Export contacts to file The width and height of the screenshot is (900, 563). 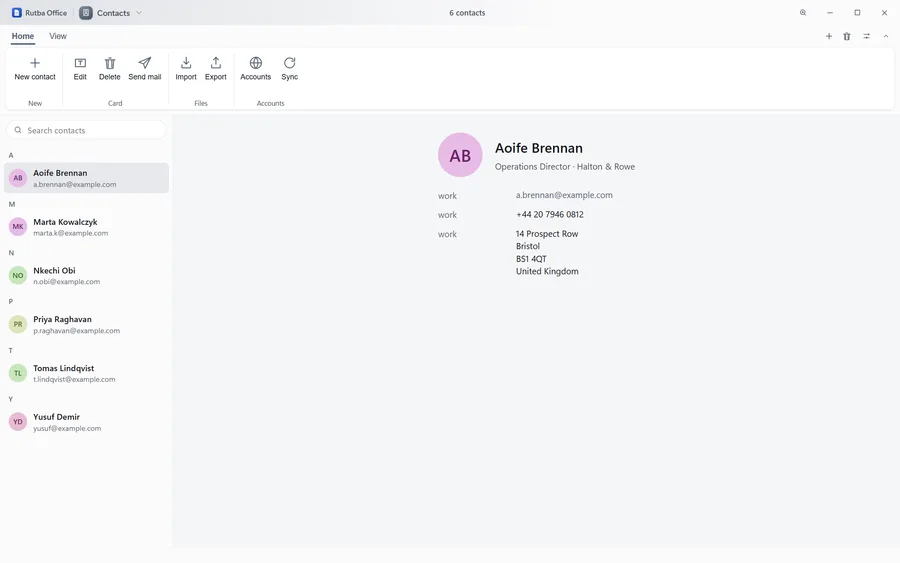pos(216,69)
